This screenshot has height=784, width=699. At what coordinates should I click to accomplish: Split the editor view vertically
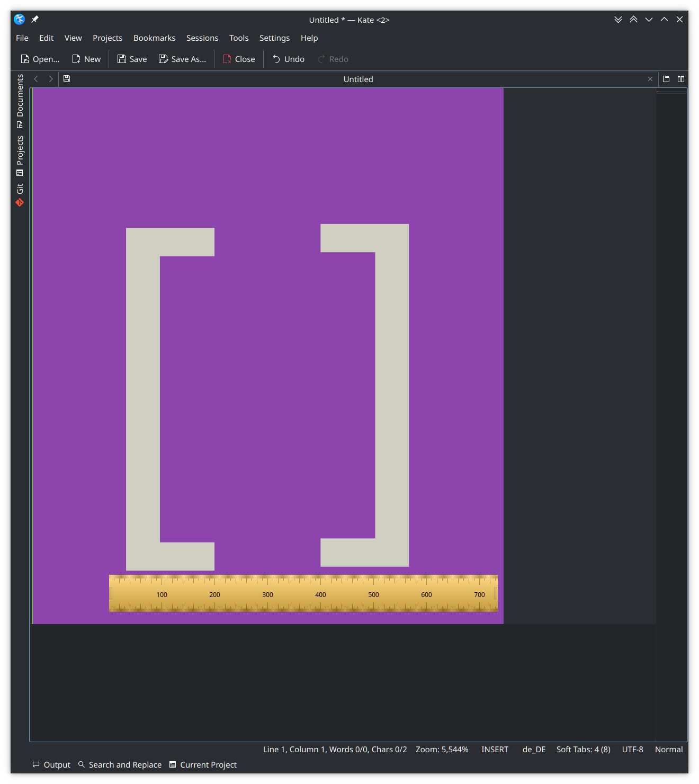click(681, 79)
